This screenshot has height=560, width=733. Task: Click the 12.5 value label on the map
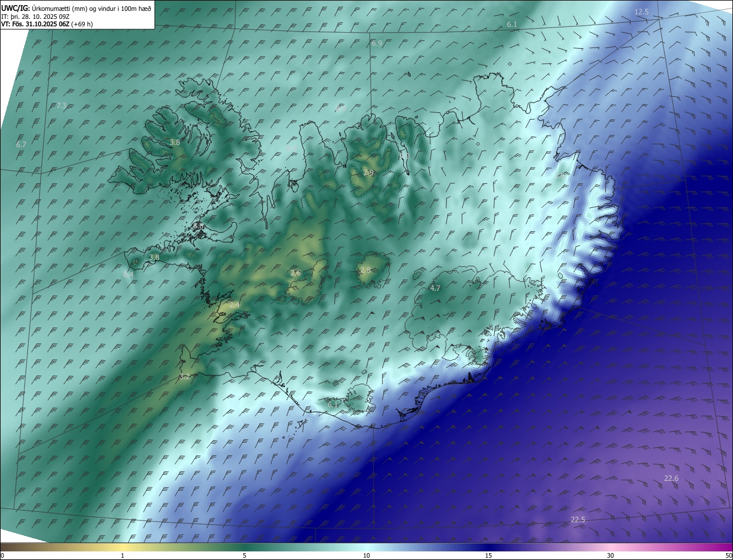[641, 12]
